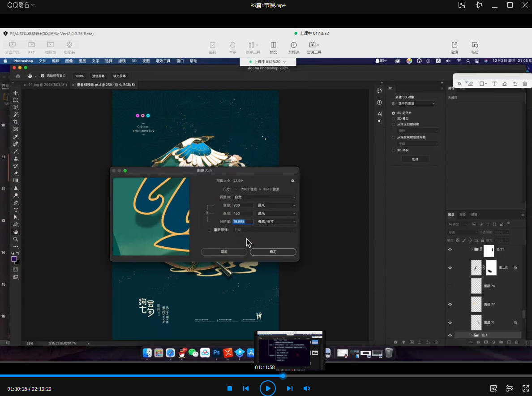Click the gear icon in 图像大小 dialog
Image resolution: width=532 pixels, height=396 pixels.
pos(293,181)
